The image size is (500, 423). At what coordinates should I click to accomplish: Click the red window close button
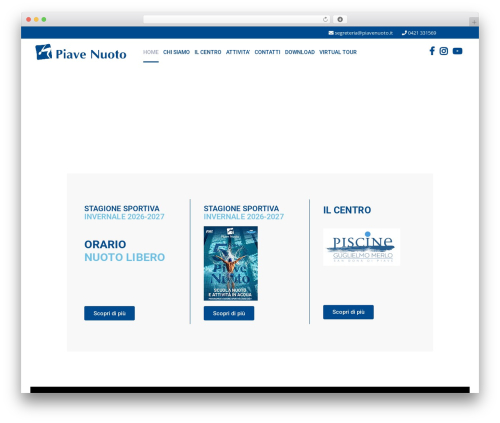[29, 19]
